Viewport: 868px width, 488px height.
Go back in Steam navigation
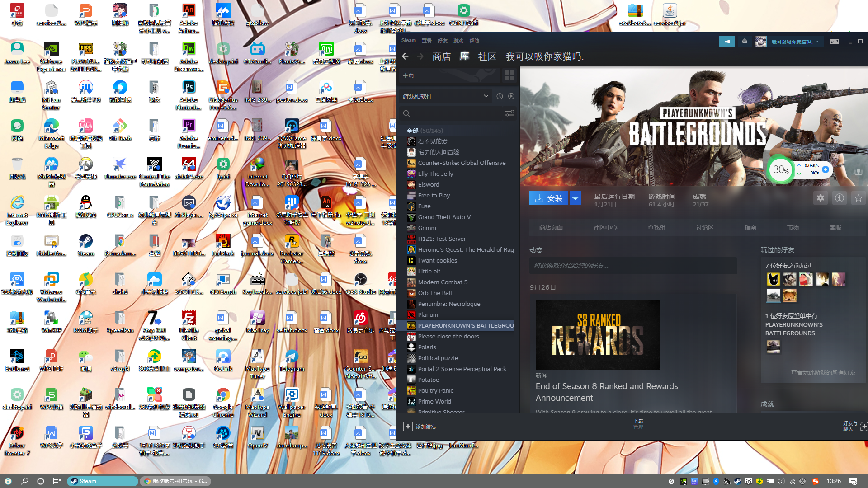pyautogui.click(x=405, y=56)
